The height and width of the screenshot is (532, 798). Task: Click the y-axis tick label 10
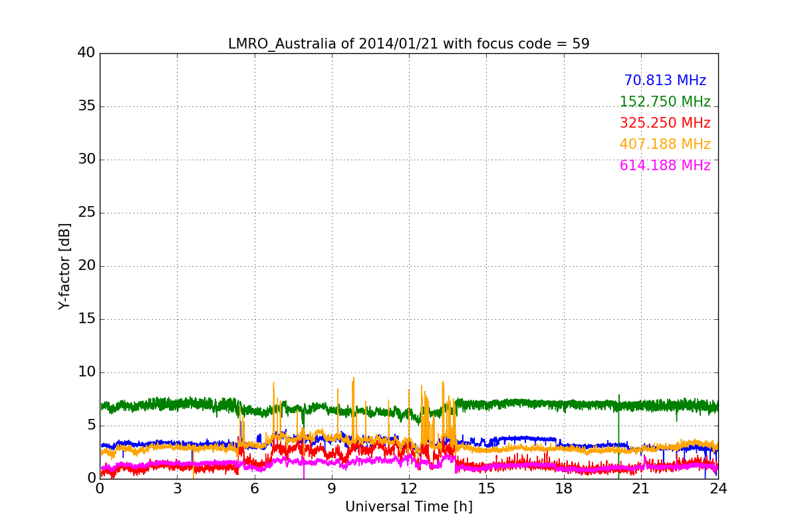86,372
